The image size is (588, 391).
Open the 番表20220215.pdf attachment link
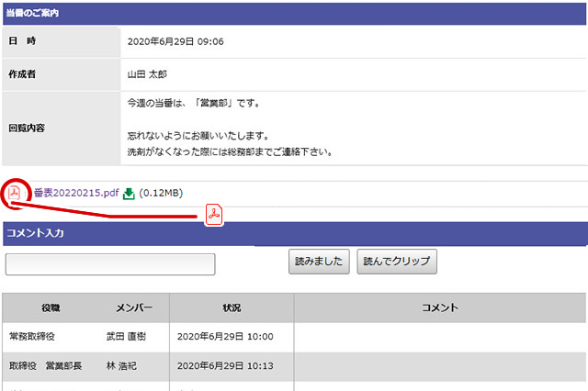(76, 193)
